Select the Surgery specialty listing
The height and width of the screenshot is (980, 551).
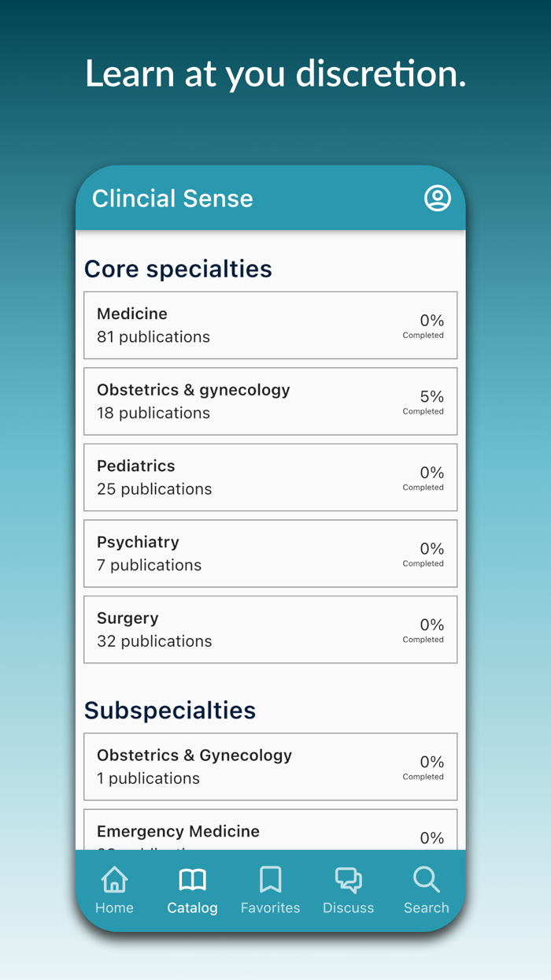[x=270, y=629]
